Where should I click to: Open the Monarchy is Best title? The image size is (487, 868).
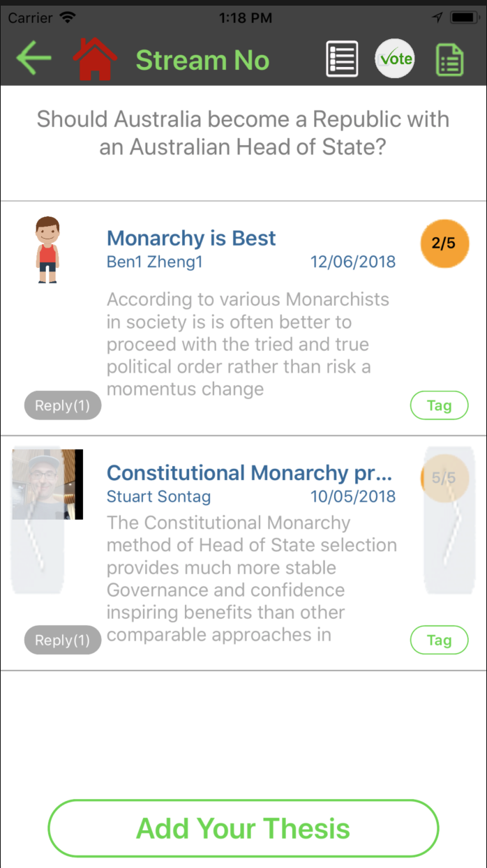point(191,239)
